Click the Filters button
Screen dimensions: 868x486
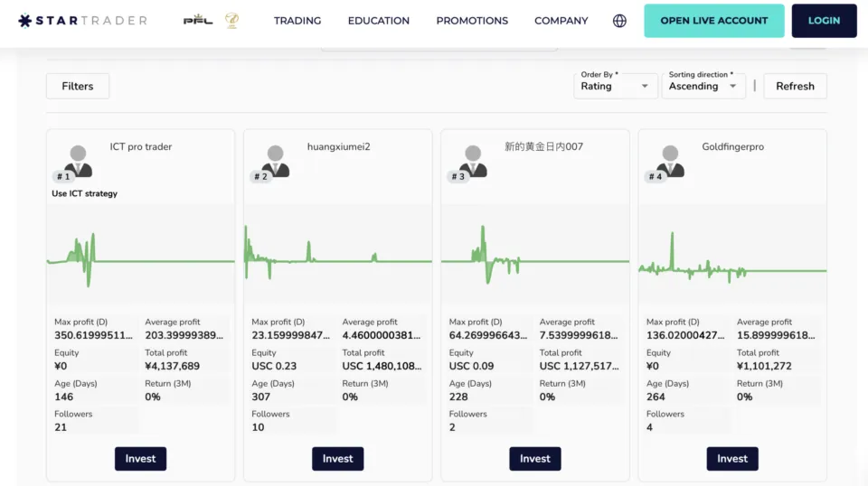(78, 86)
